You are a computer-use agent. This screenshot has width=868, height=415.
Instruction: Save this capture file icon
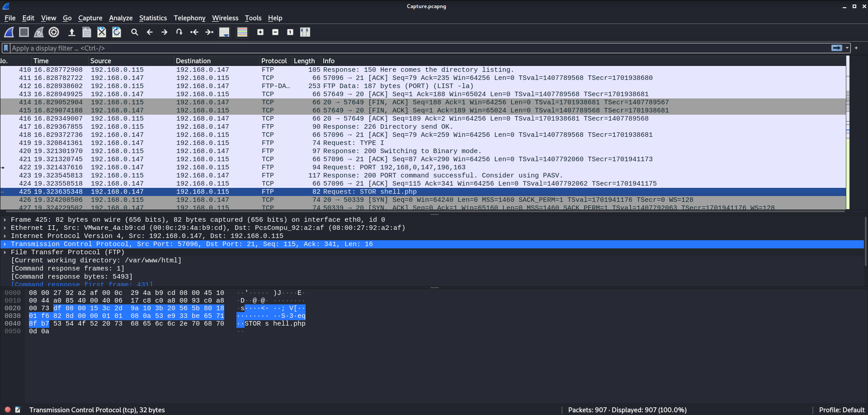coord(87,32)
